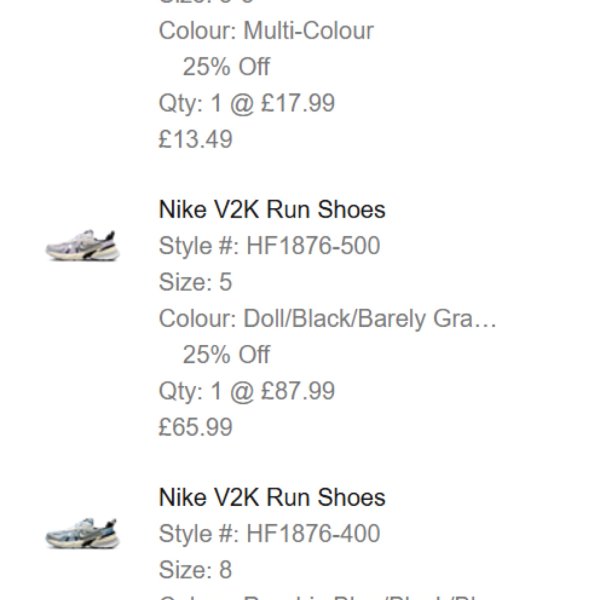Click the truncated Doll/Black/Barely Gra… colour text
The image size is (600, 600).
tap(327, 318)
